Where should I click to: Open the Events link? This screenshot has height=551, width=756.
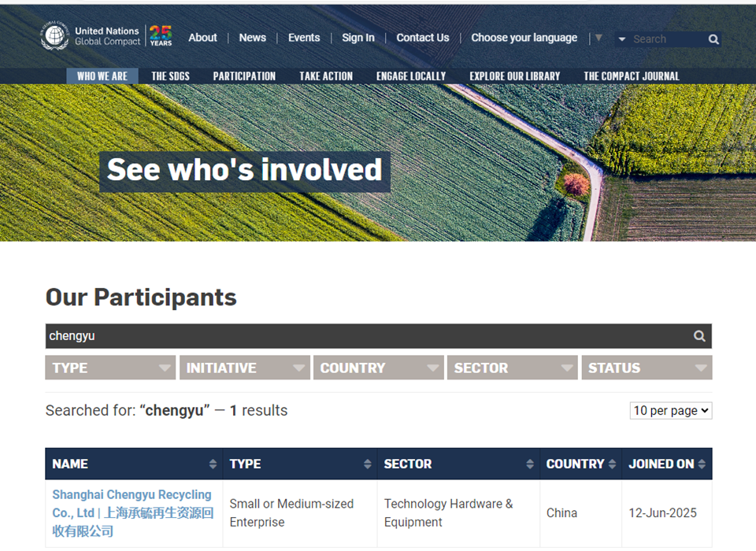click(304, 38)
